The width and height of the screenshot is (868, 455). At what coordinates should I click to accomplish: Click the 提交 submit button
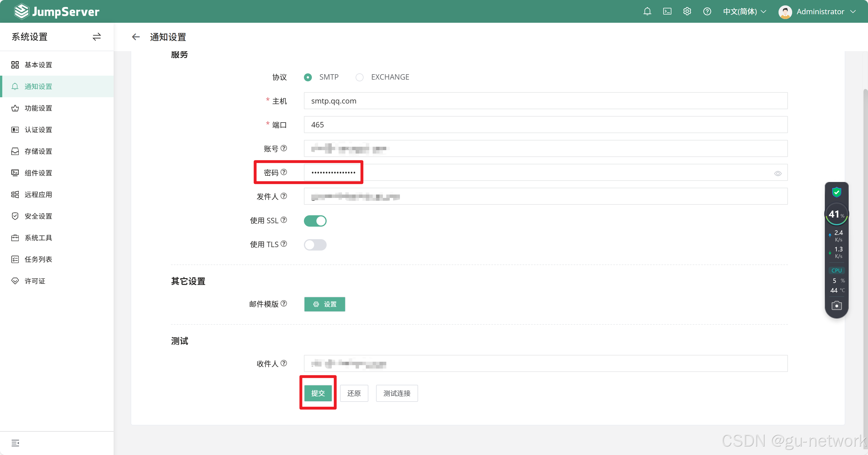point(318,393)
